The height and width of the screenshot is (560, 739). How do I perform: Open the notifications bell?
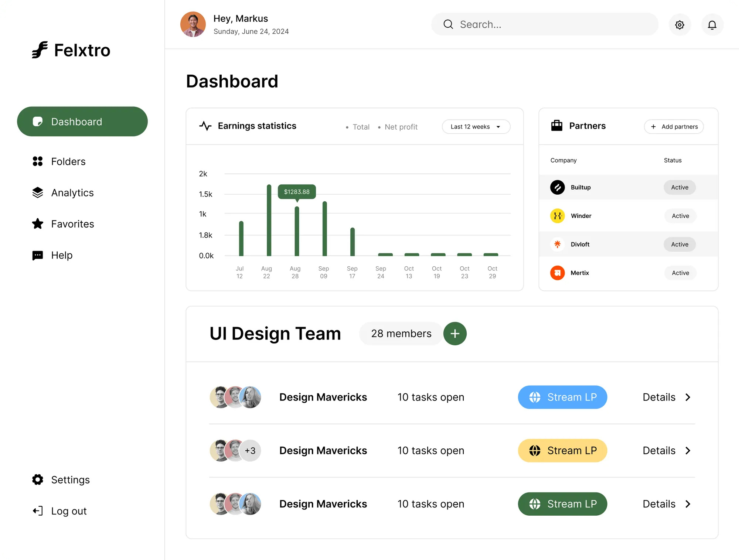coord(712,25)
